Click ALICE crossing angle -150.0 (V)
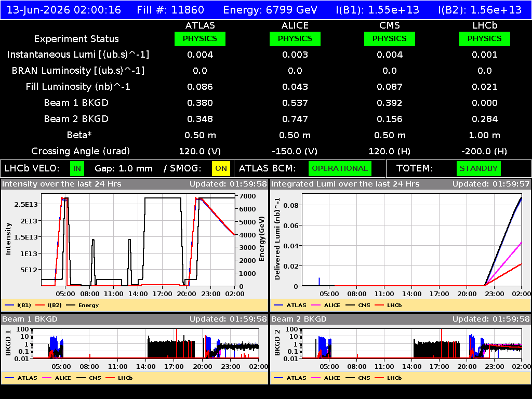 [295, 151]
